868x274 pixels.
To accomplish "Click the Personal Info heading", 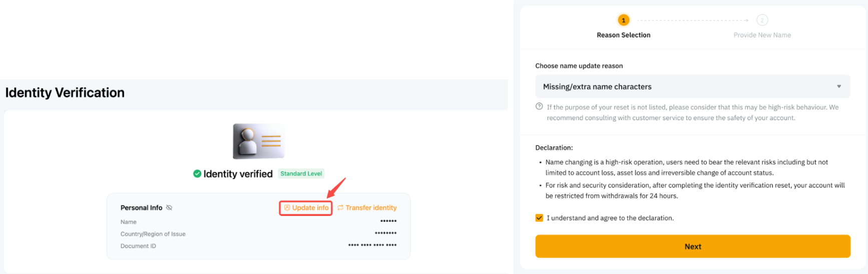I will point(141,208).
